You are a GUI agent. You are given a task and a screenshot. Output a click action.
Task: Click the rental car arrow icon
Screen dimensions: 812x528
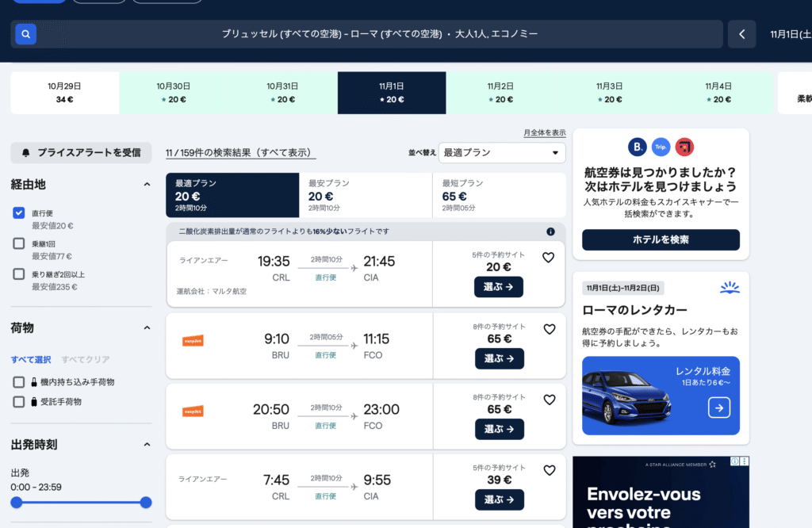[718, 407]
